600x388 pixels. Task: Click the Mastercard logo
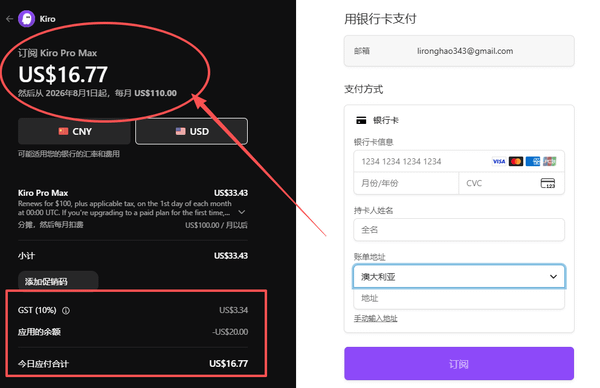point(516,161)
